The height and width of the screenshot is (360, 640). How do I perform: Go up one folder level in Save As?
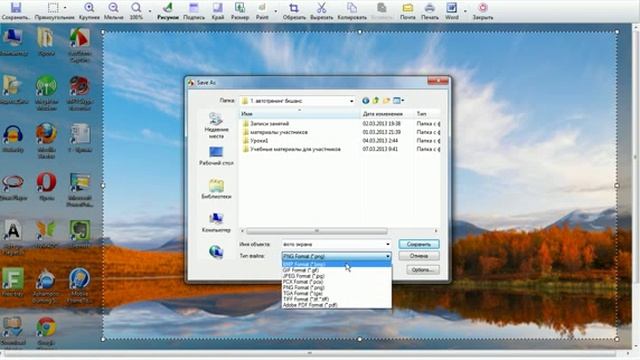click(x=376, y=100)
